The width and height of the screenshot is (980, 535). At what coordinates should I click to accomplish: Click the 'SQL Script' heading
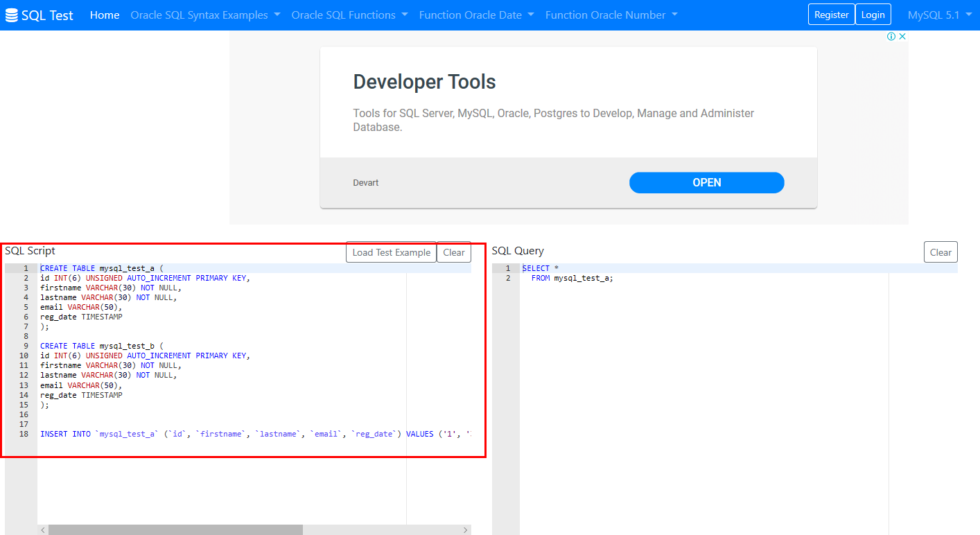coord(30,250)
